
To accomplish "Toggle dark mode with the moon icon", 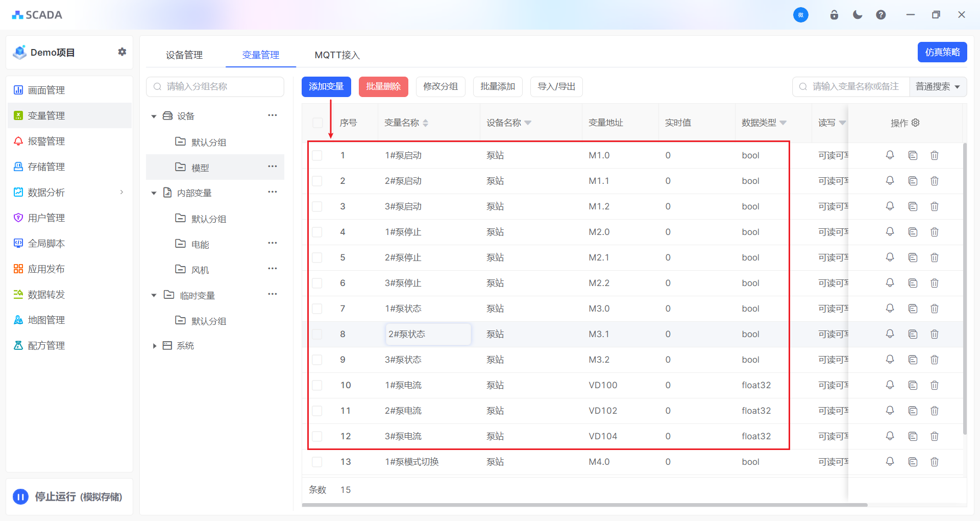I will point(857,15).
